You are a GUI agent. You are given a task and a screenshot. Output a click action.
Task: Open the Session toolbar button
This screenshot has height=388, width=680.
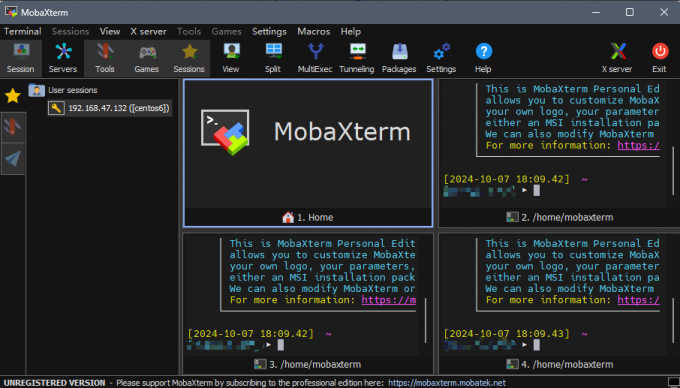pos(21,59)
